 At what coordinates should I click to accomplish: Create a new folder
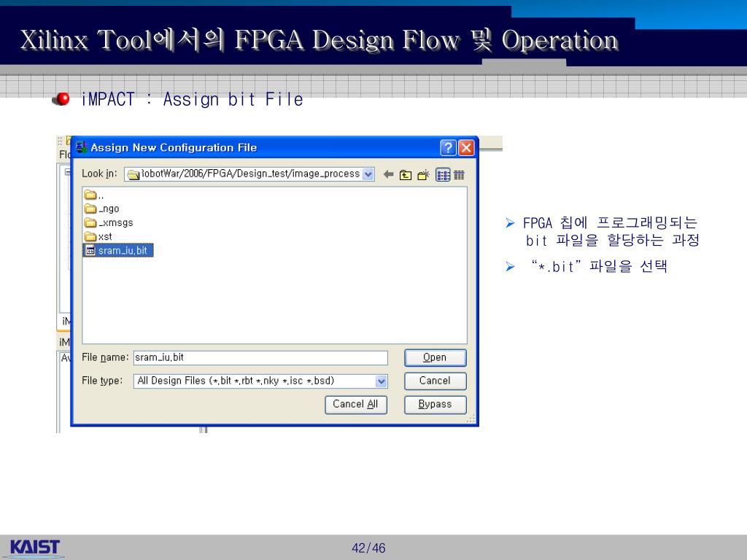423,175
